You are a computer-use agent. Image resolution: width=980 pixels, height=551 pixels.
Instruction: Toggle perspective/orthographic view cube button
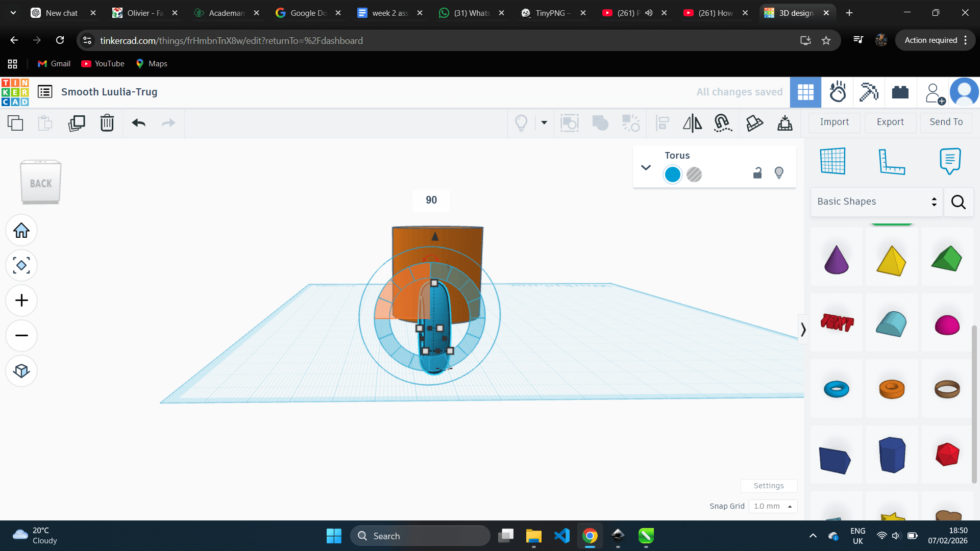point(21,371)
